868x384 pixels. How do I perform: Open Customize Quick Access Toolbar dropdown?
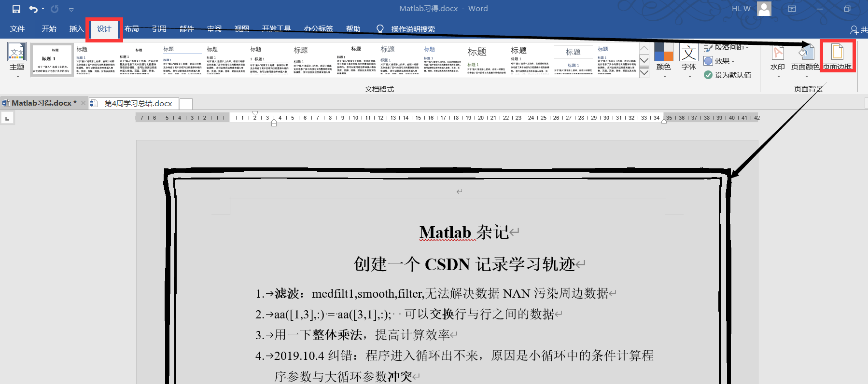71,10
